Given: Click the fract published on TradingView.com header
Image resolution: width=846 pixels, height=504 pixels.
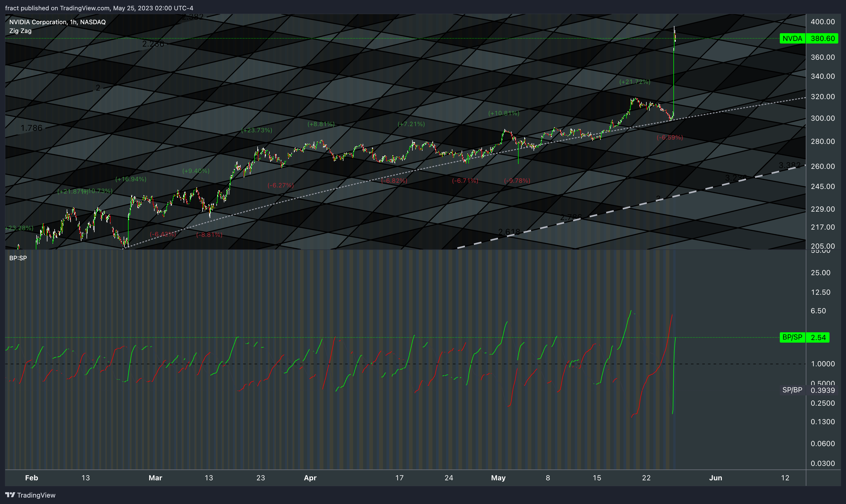Looking at the screenshot, I should coord(99,8).
